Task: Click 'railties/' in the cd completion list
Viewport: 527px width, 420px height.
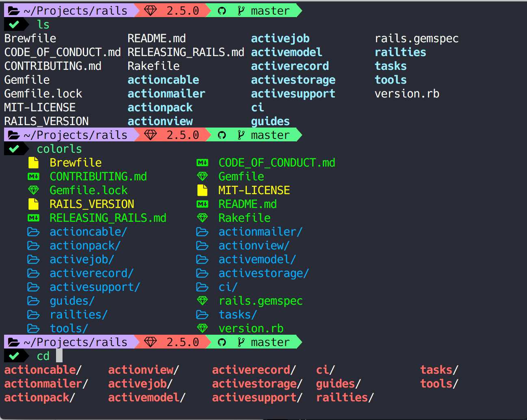Action: coord(345,398)
